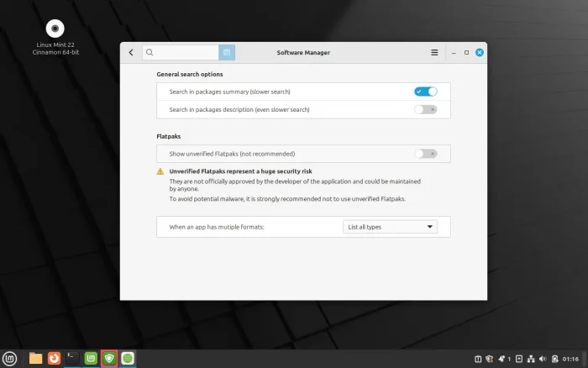Click the network icon in system tray
588x368 pixels.
[x=530, y=359]
